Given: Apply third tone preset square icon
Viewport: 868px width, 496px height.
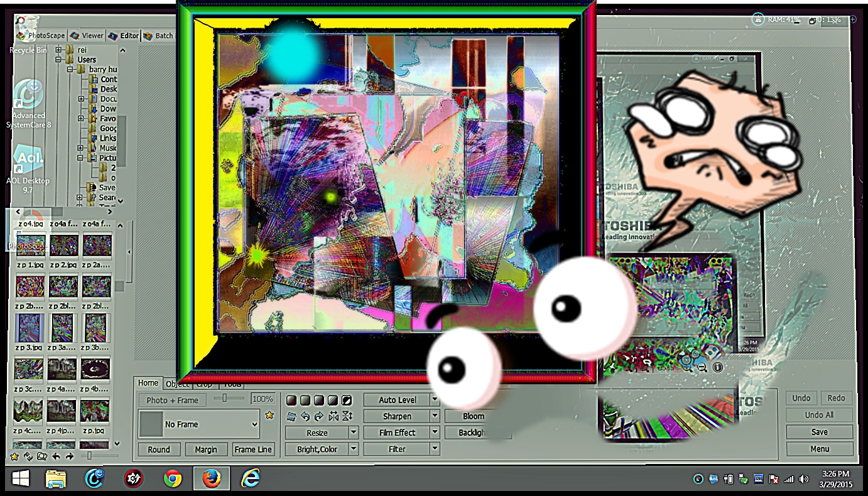Looking at the screenshot, I should 319,401.
